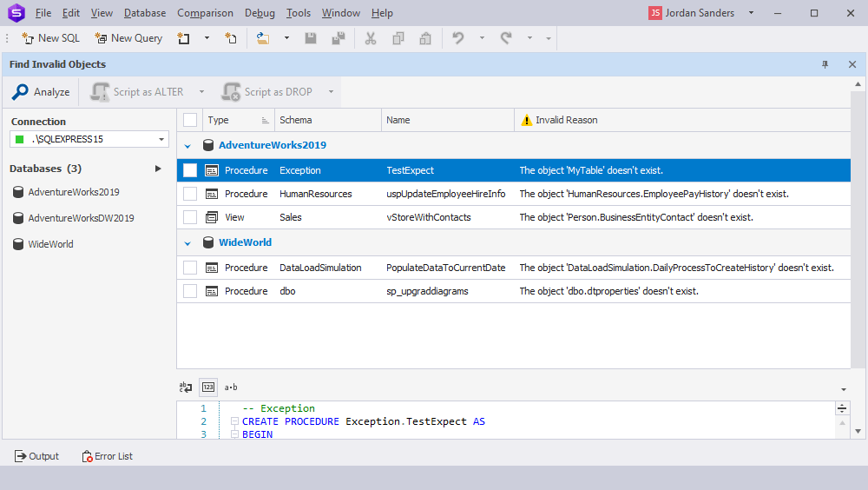
Task: Click the show whitespace a·b icon
Action: point(231,387)
